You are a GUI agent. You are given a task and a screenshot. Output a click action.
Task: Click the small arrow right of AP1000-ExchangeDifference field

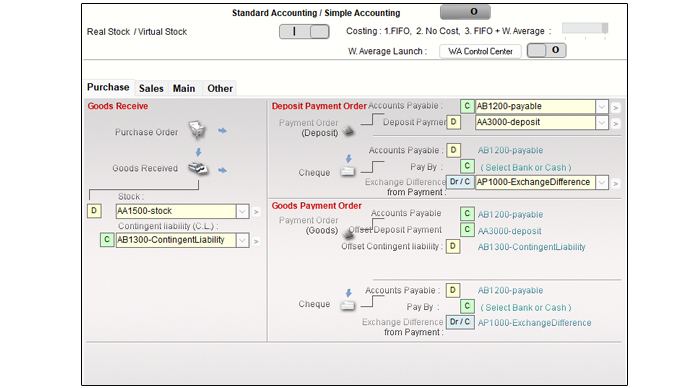coord(616,184)
